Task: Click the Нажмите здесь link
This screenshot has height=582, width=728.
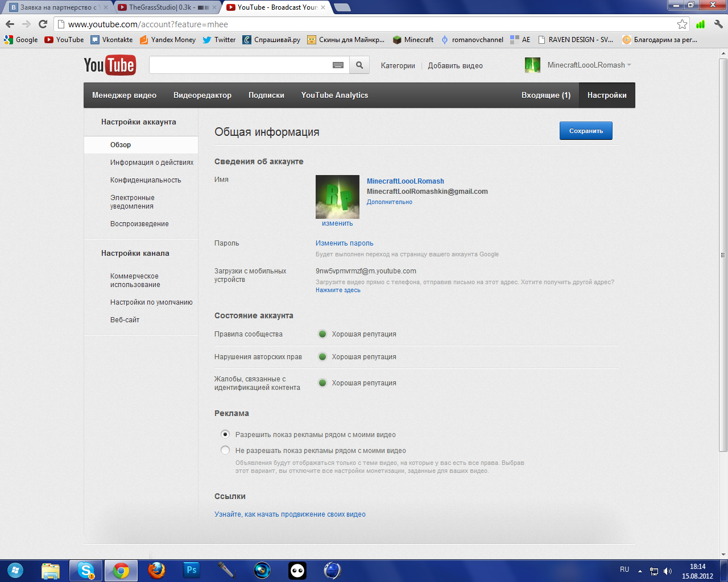Action: pos(338,290)
